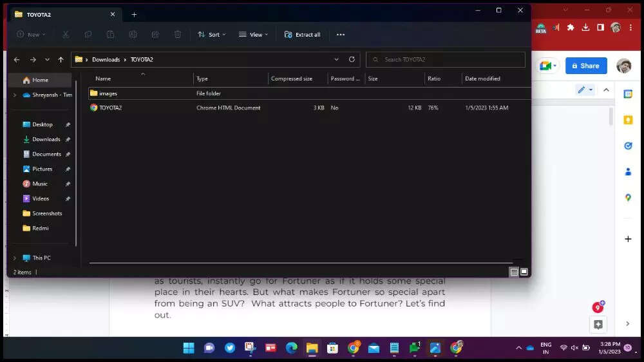This screenshot has height=362, width=644.
Task: Open a new File Explorer tab
Action: click(x=134, y=14)
